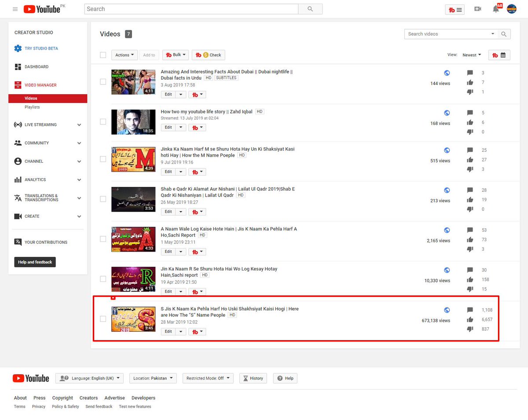Viewport: 528px width, 420px height.
Task: Click the TubeBuddy Check button
Action: pos(208,55)
